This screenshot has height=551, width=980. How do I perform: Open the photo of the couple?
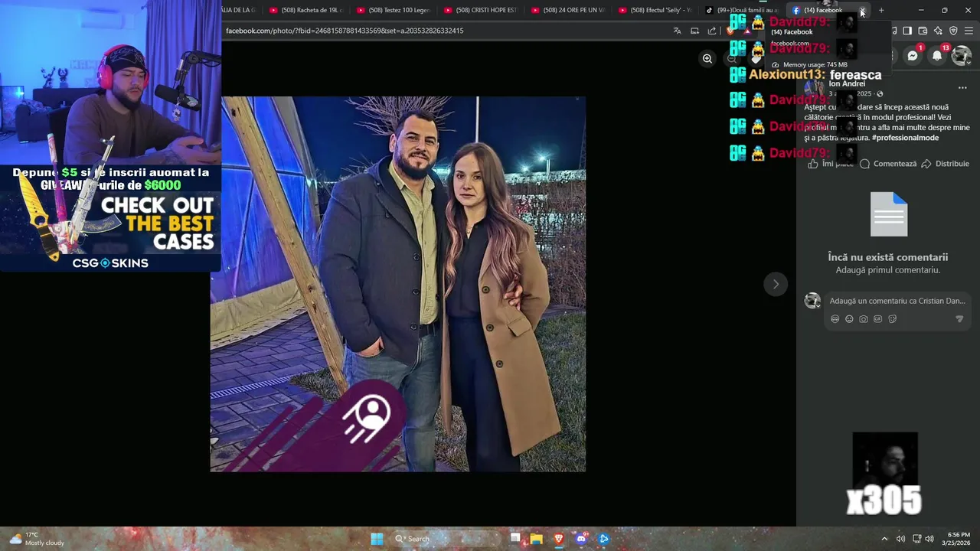click(398, 284)
